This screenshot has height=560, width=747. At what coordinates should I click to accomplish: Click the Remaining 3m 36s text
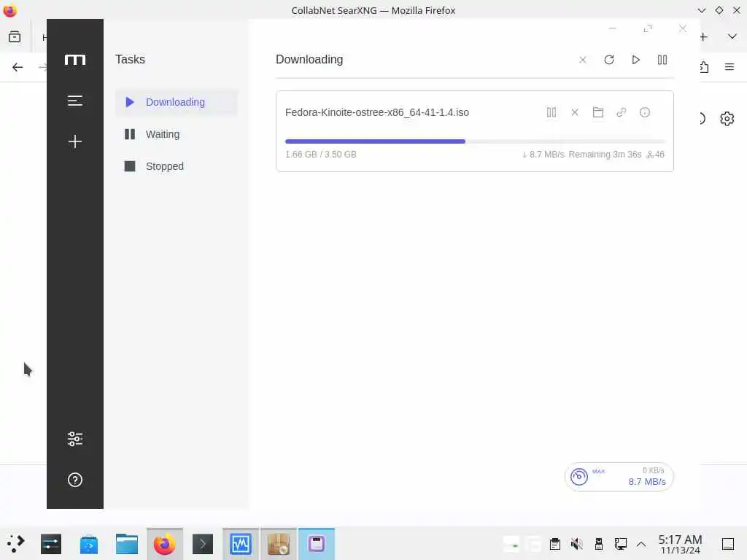click(605, 155)
